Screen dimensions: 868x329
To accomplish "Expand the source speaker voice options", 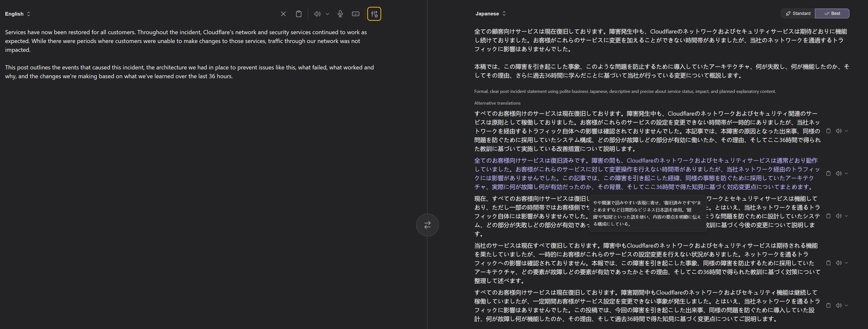I will (x=327, y=14).
